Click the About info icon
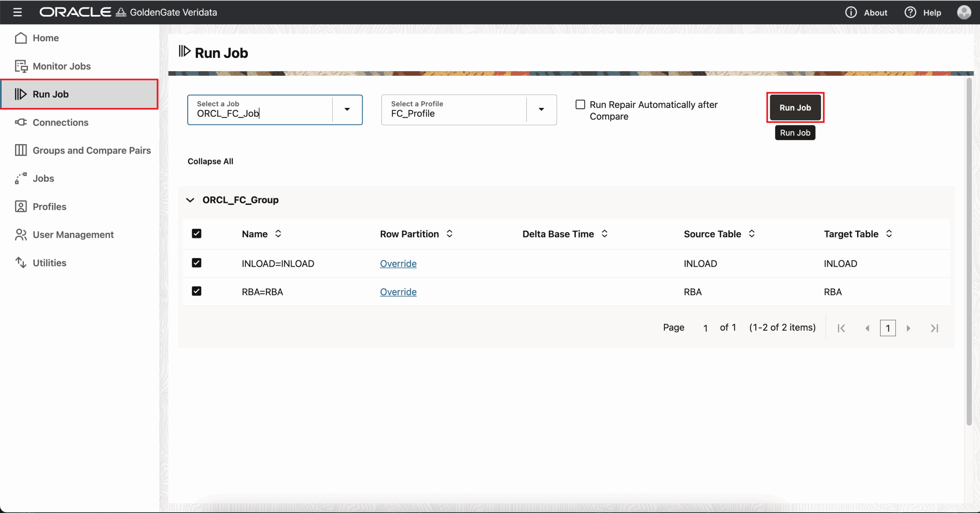Image resolution: width=980 pixels, height=513 pixels. [x=851, y=12]
